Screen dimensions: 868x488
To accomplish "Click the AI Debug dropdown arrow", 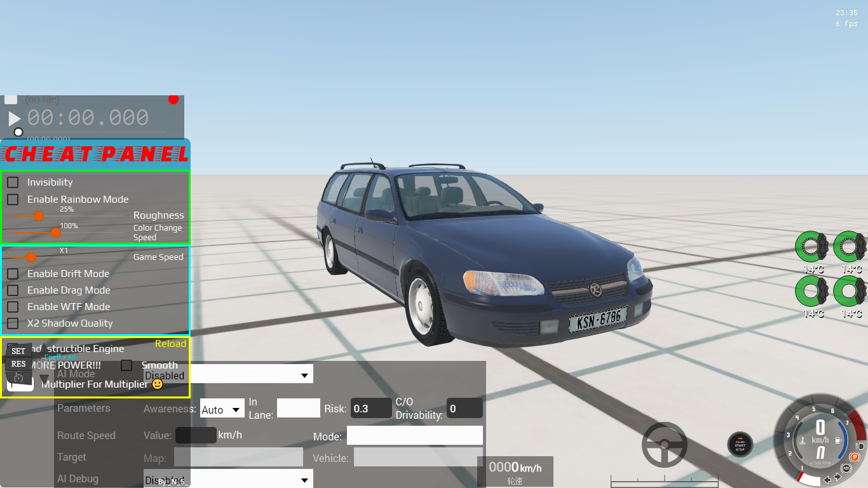I will click(x=304, y=480).
